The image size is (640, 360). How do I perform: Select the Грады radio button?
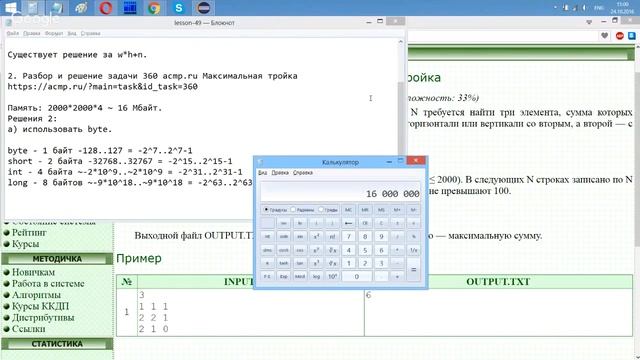tap(321, 209)
